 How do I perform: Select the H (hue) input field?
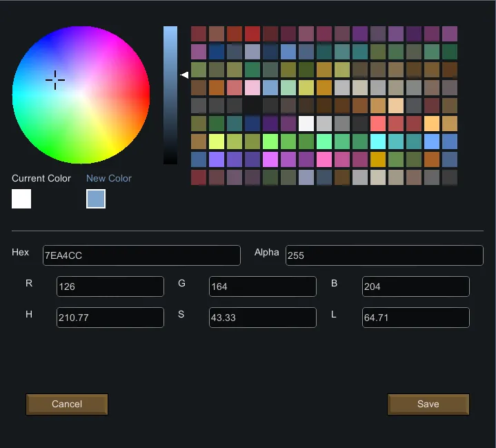click(x=110, y=318)
